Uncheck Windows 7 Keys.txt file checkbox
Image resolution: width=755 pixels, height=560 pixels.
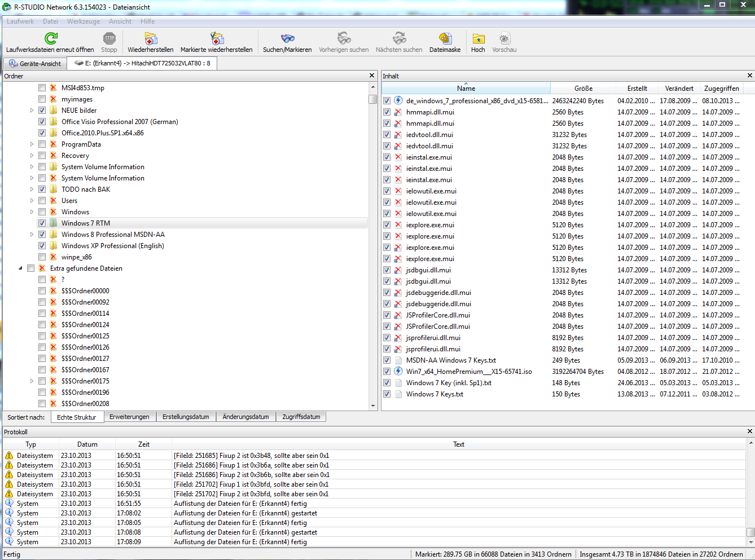coord(387,394)
